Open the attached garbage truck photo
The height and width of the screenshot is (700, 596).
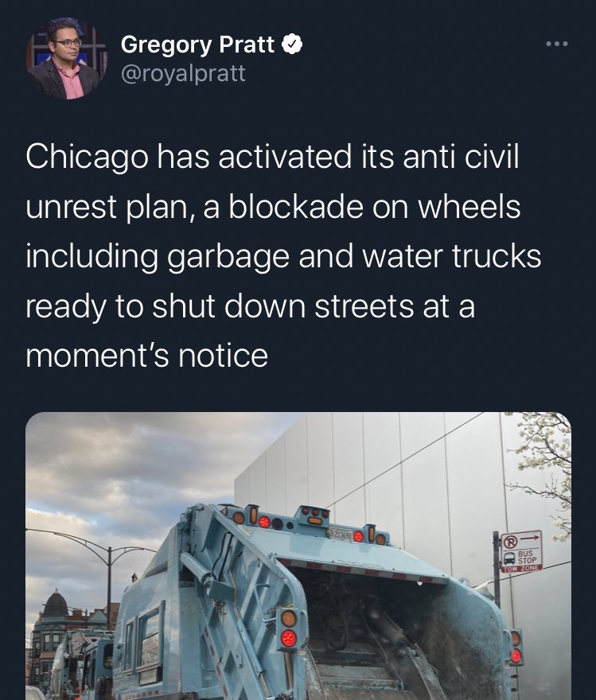(x=298, y=556)
